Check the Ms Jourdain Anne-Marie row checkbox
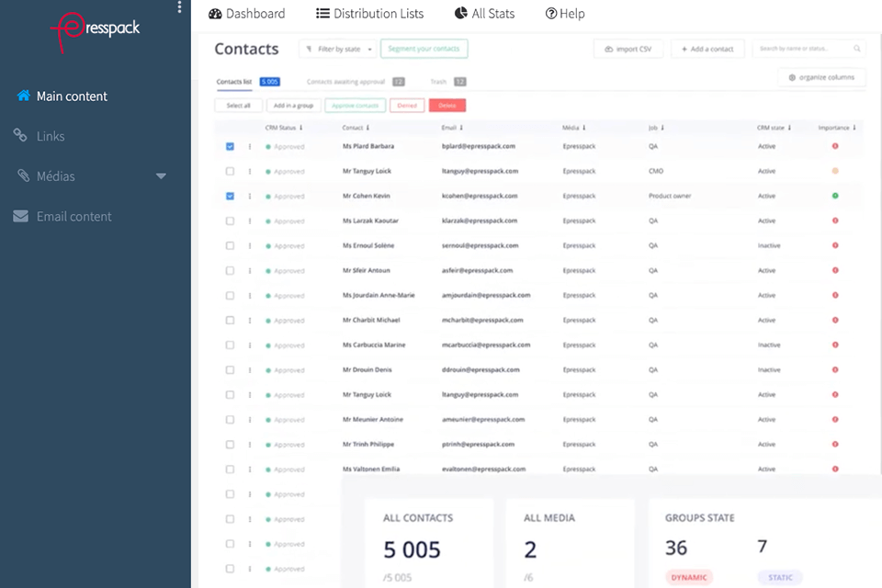The image size is (882, 588). click(x=230, y=296)
